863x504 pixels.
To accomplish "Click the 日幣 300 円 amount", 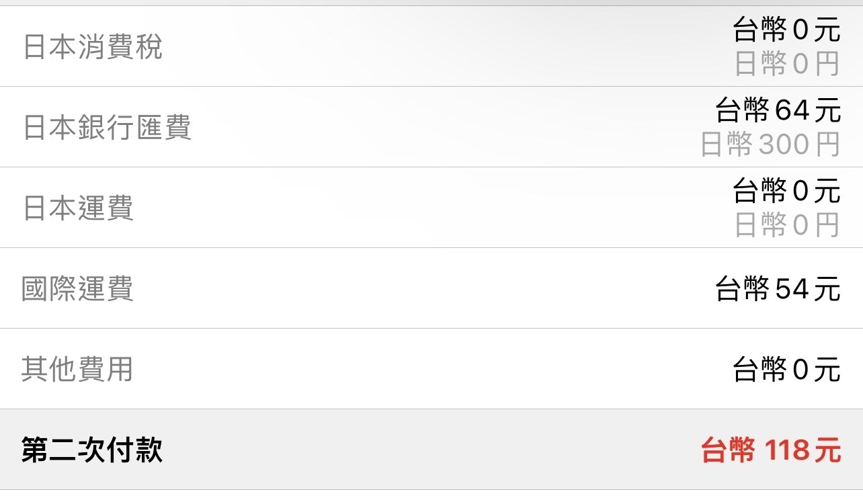I will pos(770,144).
